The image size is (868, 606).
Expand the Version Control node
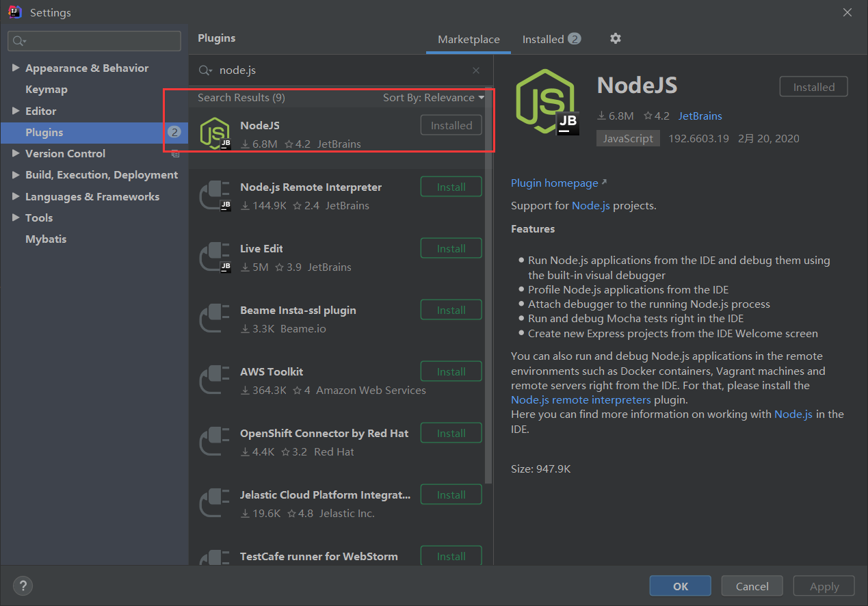16,153
